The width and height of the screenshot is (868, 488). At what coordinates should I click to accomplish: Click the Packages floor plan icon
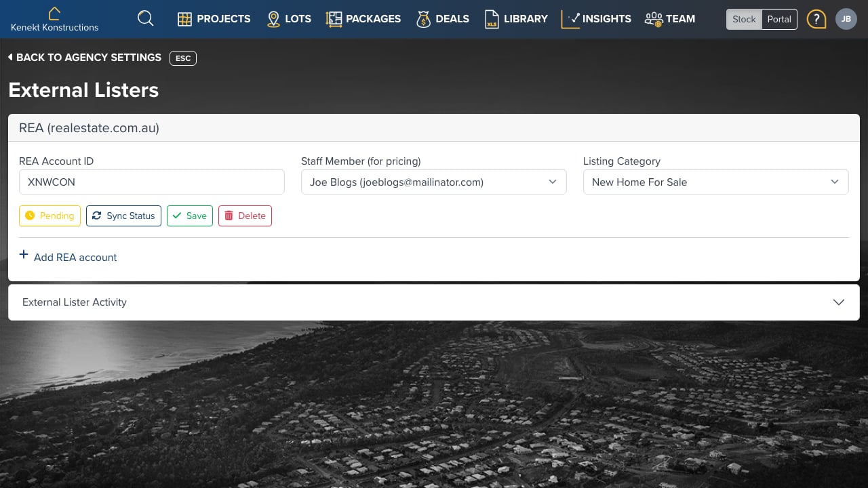tap(334, 19)
